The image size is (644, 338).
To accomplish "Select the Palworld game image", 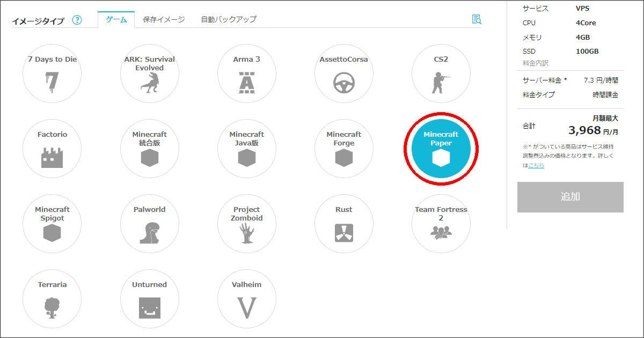I will pos(149,224).
